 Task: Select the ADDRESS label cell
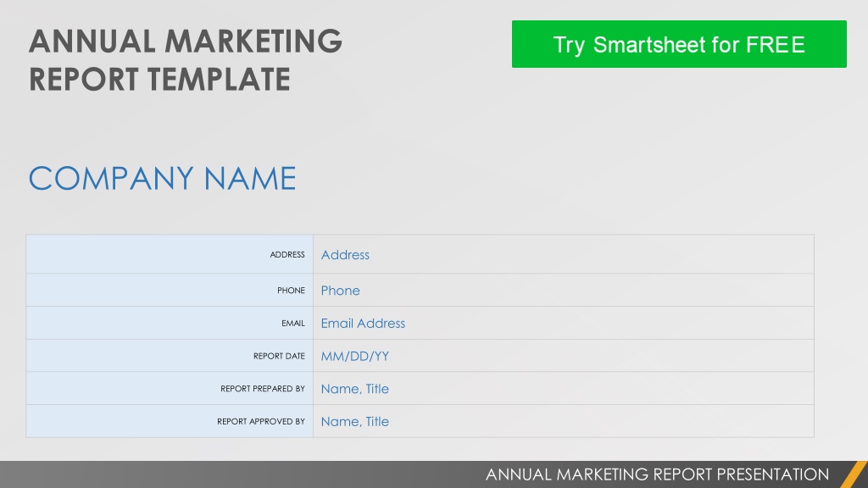pyautogui.click(x=170, y=254)
